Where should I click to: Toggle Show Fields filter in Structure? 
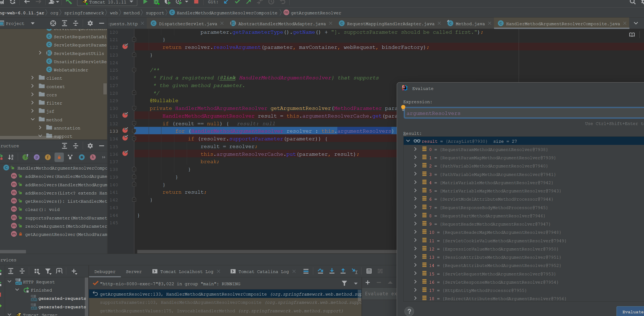(48, 157)
